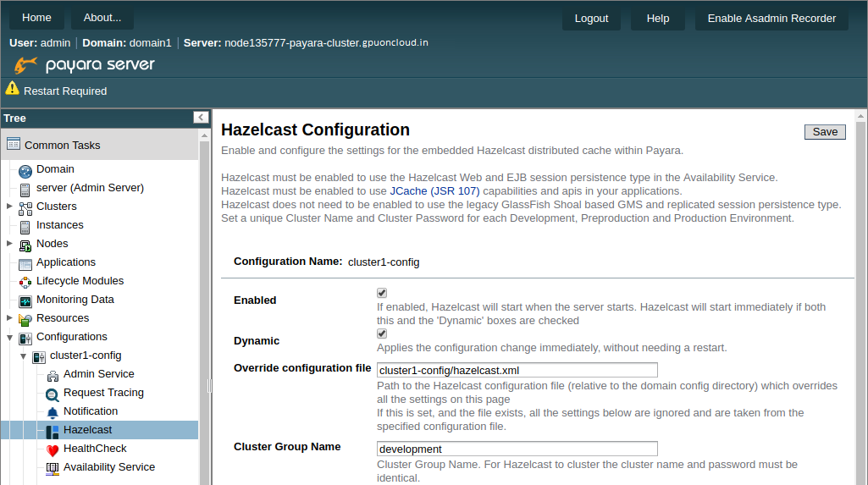Expand the Clusters tree node
Image resolution: width=868 pixels, height=485 pixels.
click(9, 207)
